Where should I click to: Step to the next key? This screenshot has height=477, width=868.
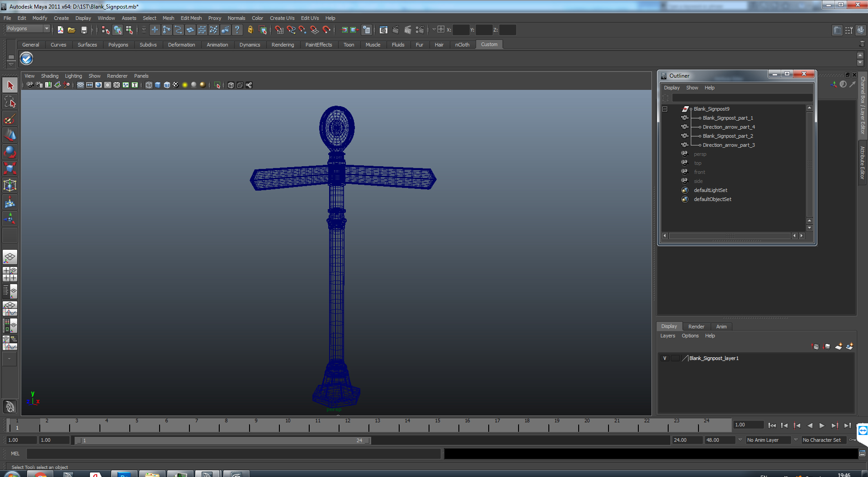(x=835, y=426)
